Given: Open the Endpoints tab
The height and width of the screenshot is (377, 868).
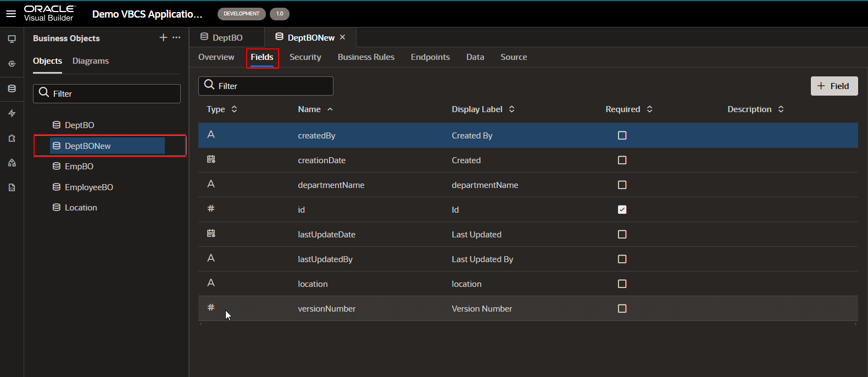Looking at the screenshot, I should [430, 57].
